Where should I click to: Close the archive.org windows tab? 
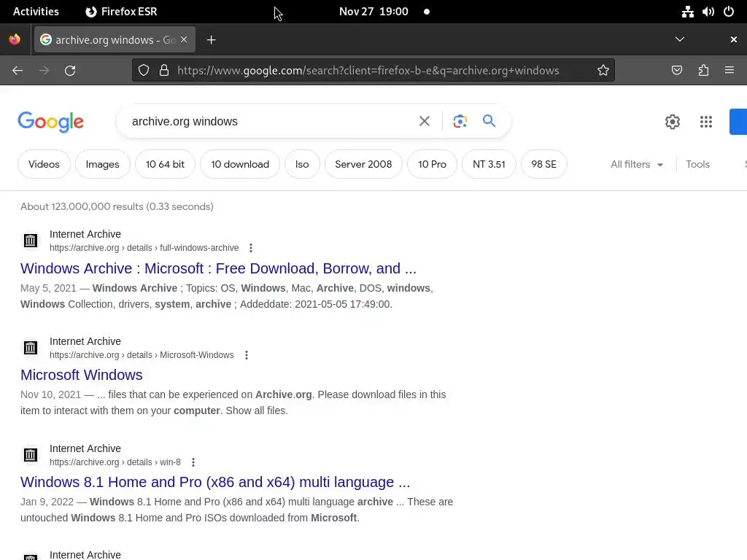coord(184,39)
